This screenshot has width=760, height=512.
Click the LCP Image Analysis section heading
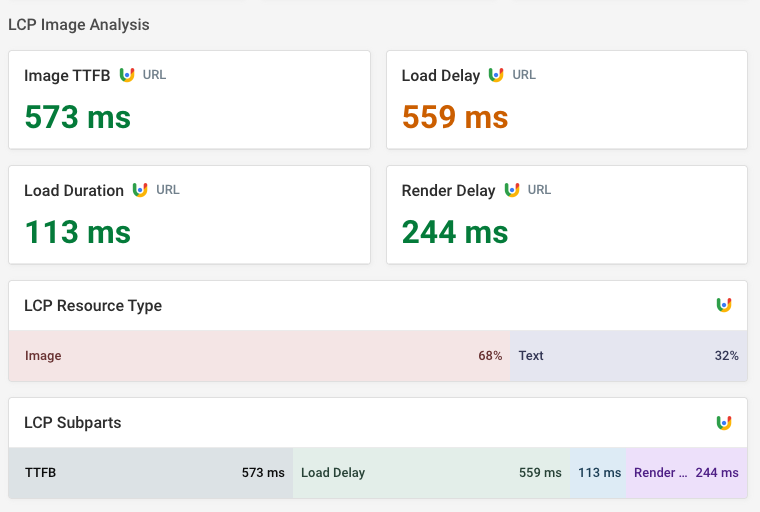(79, 25)
